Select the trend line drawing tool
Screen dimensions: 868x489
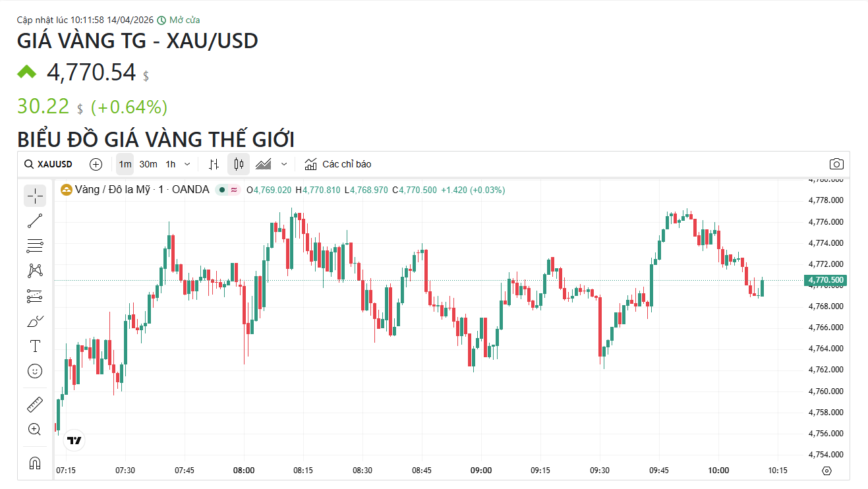[x=35, y=221]
